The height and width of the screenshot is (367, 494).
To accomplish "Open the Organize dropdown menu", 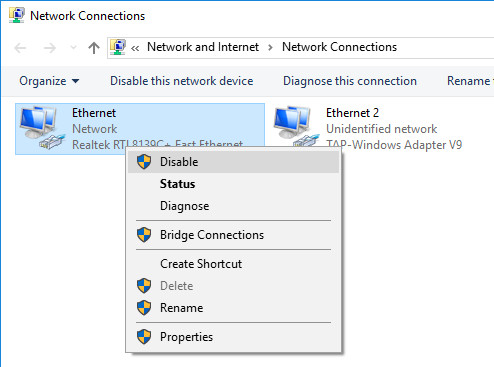I will pyautogui.click(x=49, y=81).
